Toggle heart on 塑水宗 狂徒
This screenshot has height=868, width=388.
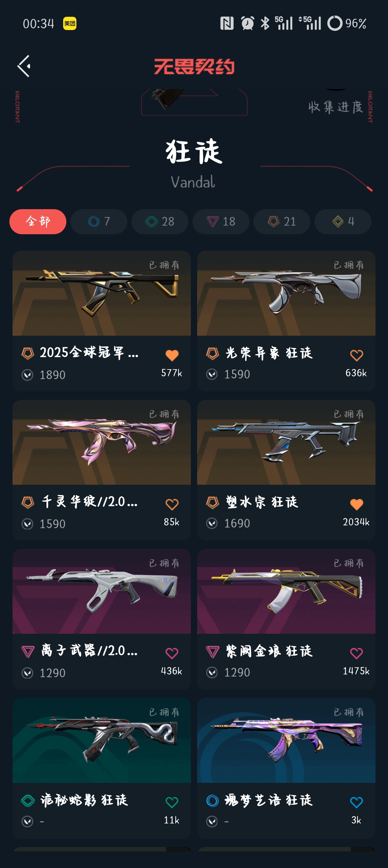tap(356, 504)
